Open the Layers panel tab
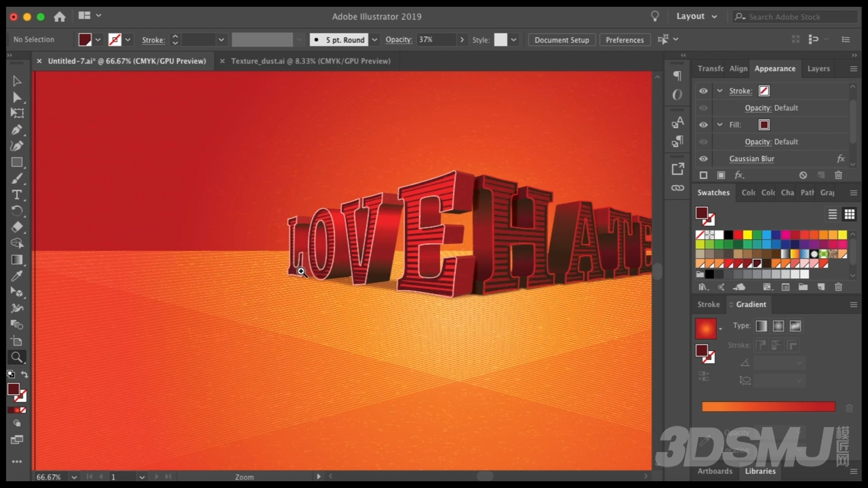The width and height of the screenshot is (868, 488). tap(818, 68)
